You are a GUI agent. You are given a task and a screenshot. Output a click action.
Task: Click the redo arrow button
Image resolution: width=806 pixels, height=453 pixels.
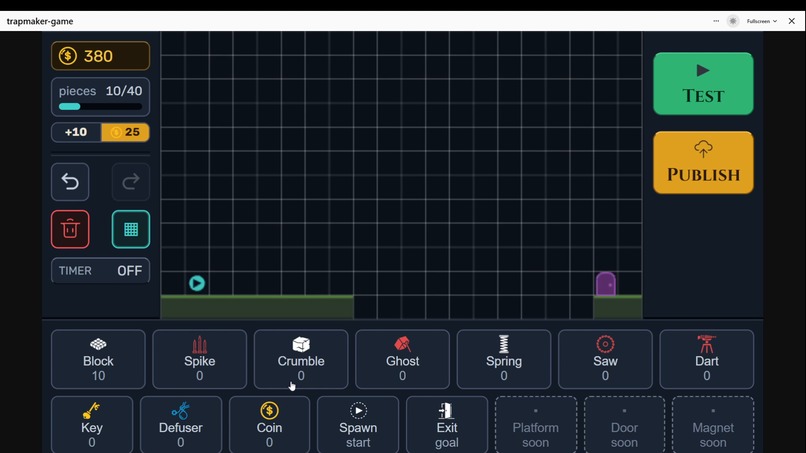(x=131, y=182)
